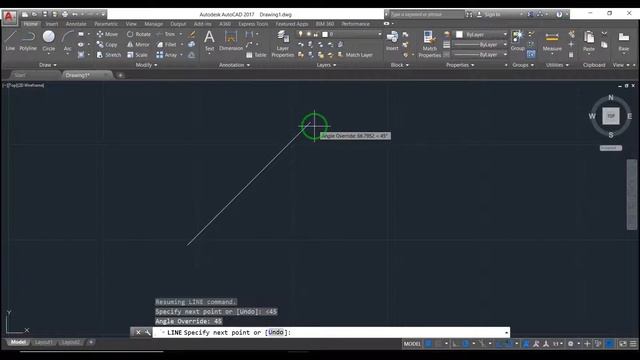Screen dimensions: 640x360
Task: Select the Polyline tool
Action: click(x=28, y=40)
